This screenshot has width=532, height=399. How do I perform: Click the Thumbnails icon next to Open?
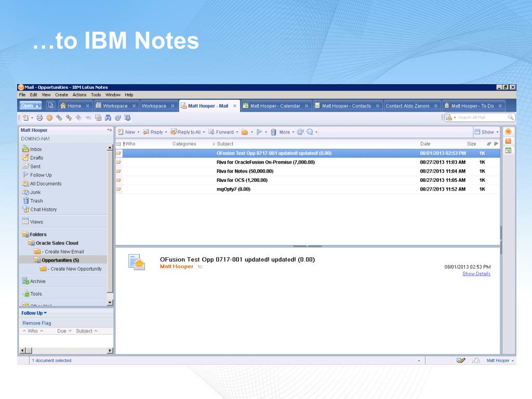[x=50, y=105]
